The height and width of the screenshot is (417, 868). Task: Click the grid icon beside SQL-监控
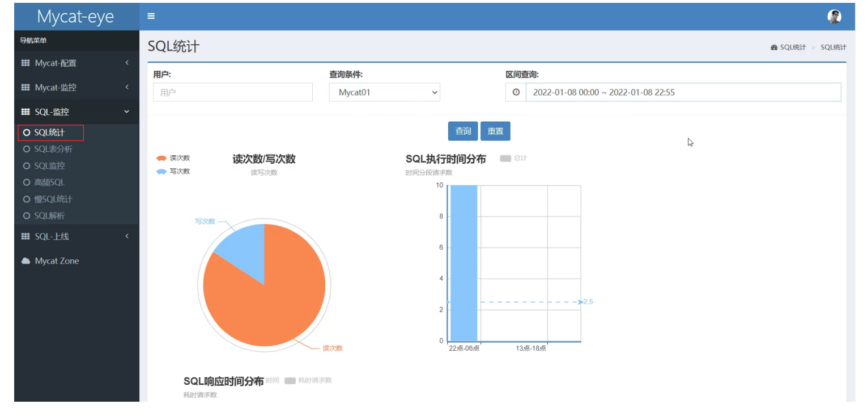click(25, 112)
